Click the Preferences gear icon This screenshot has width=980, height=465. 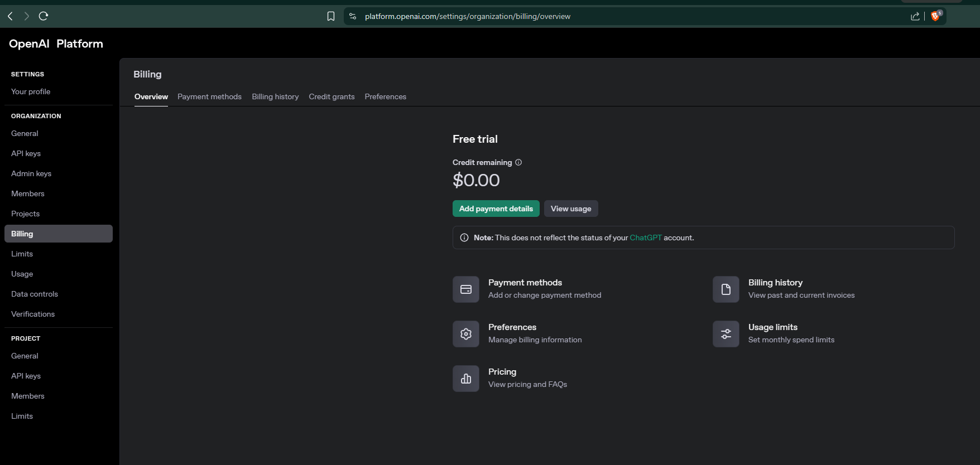(x=466, y=334)
